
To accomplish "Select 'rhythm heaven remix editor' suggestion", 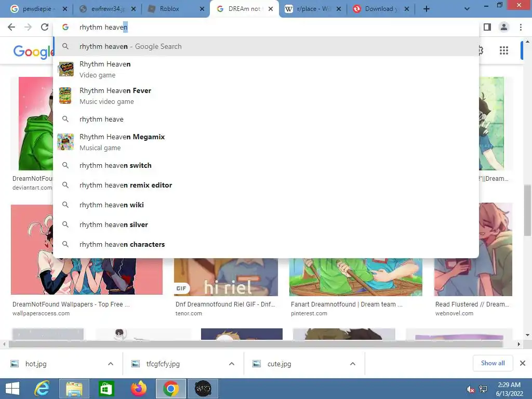I will (x=267, y=185).
